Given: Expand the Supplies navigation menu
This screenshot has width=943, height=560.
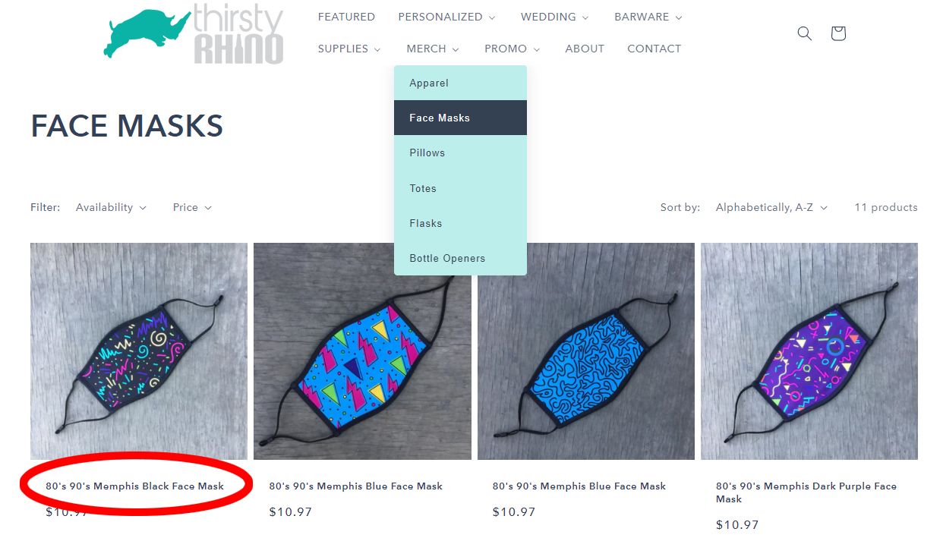Looking at the screenshot, I should click(349, 49).
